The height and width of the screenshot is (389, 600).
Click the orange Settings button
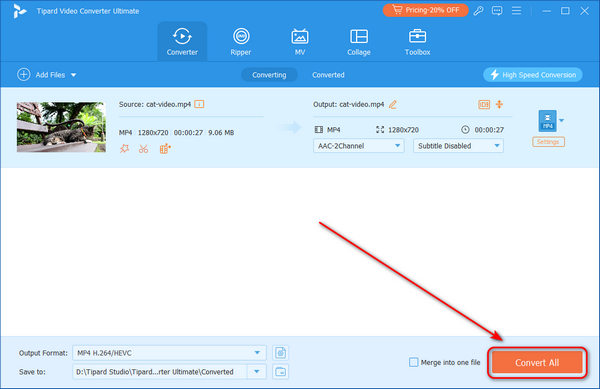(x=548, y=142)
